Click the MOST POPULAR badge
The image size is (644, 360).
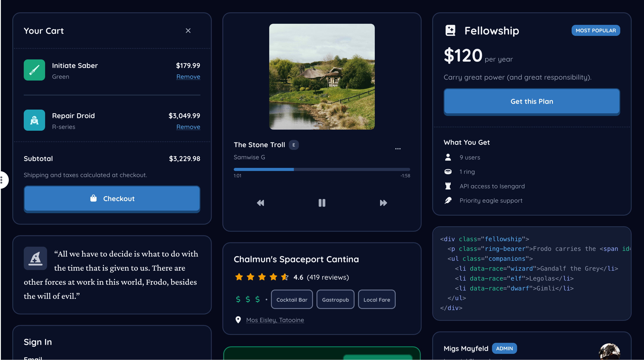coord(595,31)
